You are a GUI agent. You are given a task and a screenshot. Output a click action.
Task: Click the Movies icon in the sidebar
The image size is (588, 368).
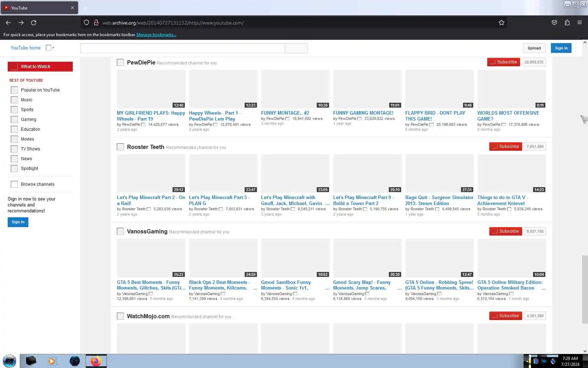click(14, 139)
